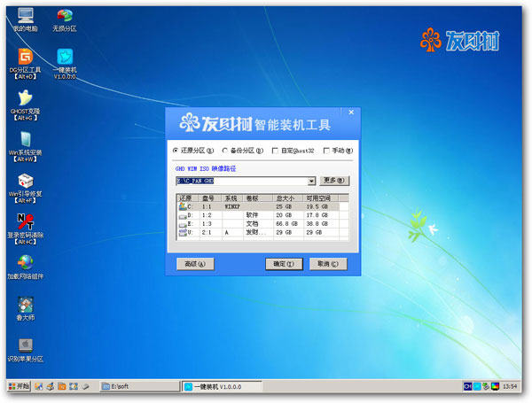This screenshot has height=403, width=532.
Task: Click the 可用空间 column header
Action: click(x=321, y=198)
